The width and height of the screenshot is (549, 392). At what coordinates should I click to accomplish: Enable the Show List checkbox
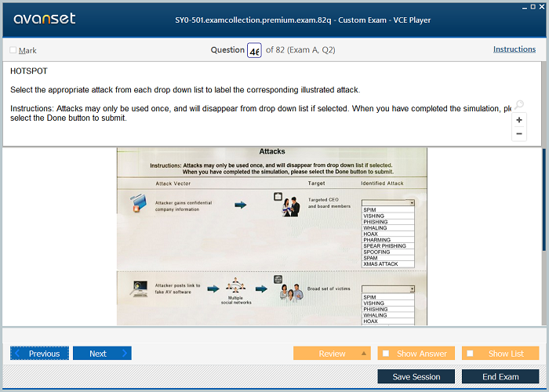pyautogui.click(x=468, y=354)
